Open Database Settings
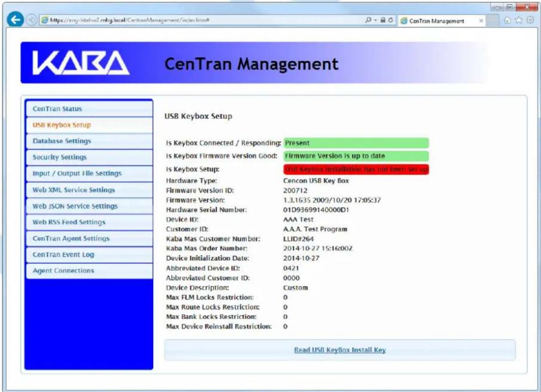This screenshot has width=541, height=392. point(89,141)
